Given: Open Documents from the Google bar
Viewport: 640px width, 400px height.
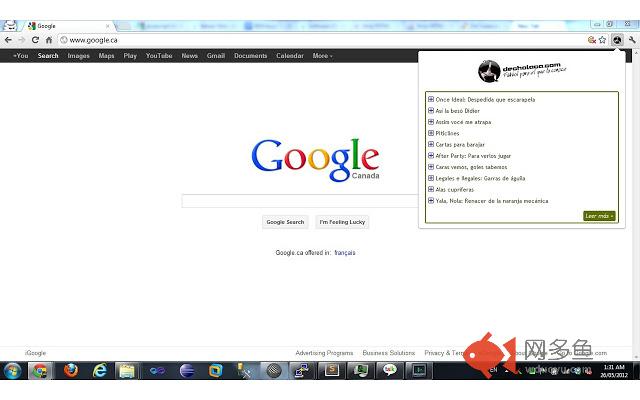Looking at the screenshot, I should (250, 56).
